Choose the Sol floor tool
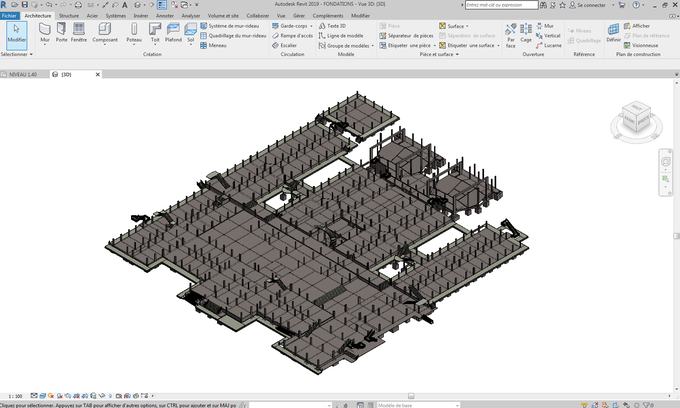Screen dimensions: 680x408 pos(190,33)
